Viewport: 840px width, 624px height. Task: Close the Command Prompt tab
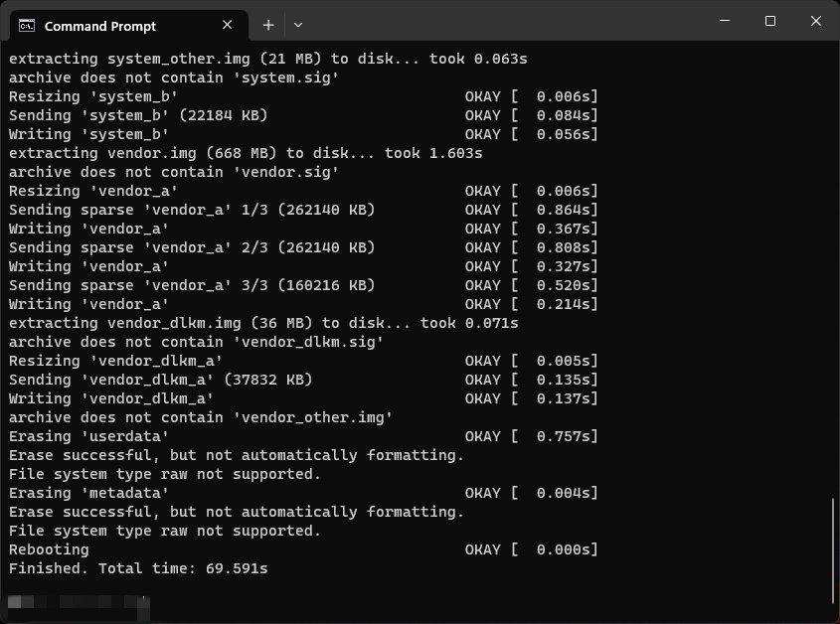227,25
